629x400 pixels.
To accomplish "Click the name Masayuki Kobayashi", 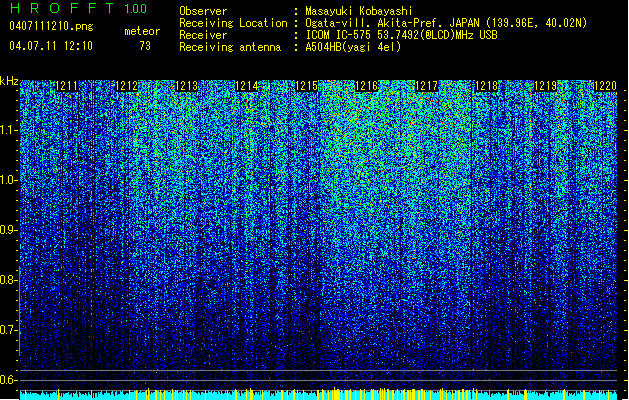I will point(359,11).
